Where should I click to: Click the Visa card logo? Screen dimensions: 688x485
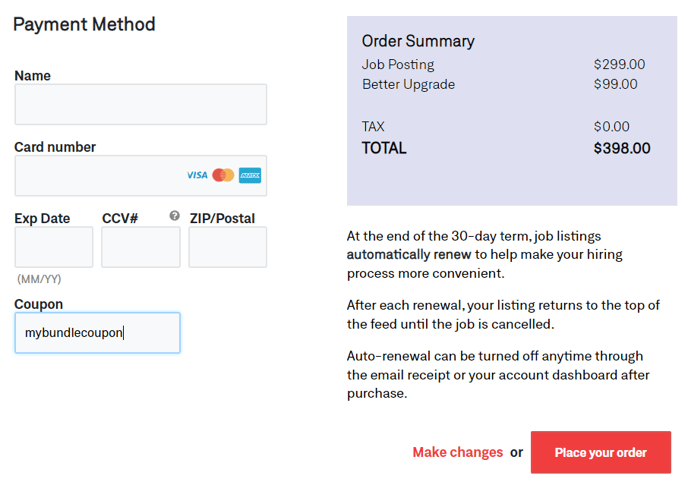pyautogui.click(x=197, y=175)
